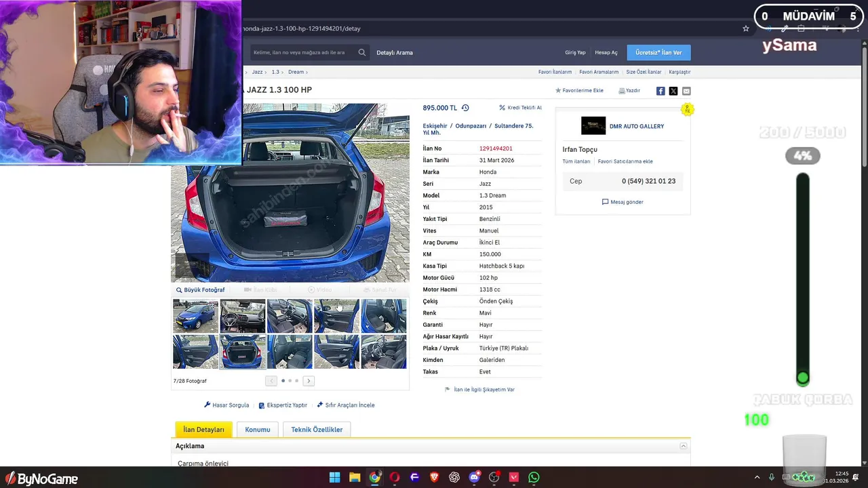Share the listing by email icon
This screenshot has width=868, height=488.
click(x=686, y=91)
